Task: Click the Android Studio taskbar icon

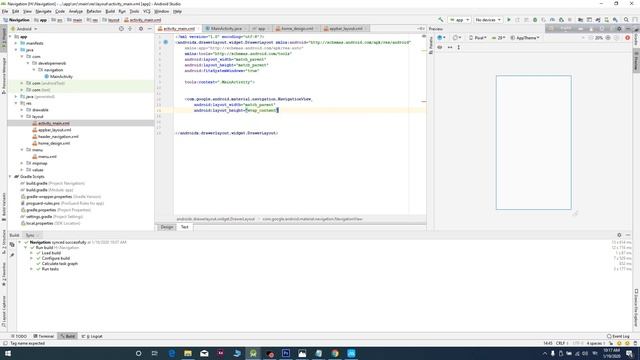Action: [253, 353]
